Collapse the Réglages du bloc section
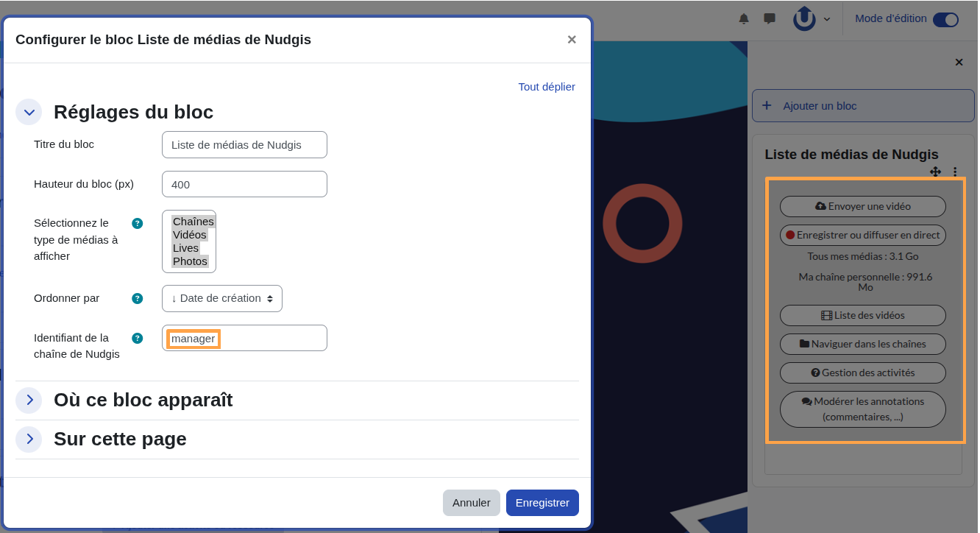Screen dimensions: 980x533 click(x=29, y=113)
